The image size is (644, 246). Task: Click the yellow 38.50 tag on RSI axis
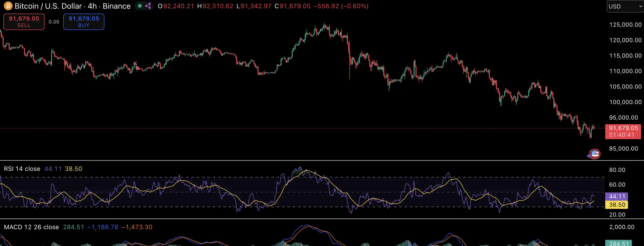pos(617,205)
